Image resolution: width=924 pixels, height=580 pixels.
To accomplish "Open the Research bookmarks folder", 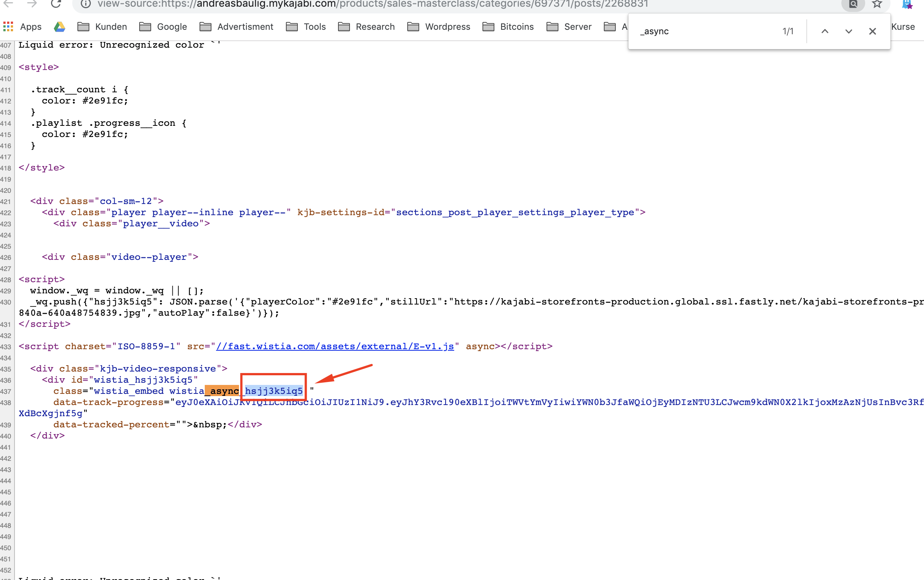I will point(366,26).
